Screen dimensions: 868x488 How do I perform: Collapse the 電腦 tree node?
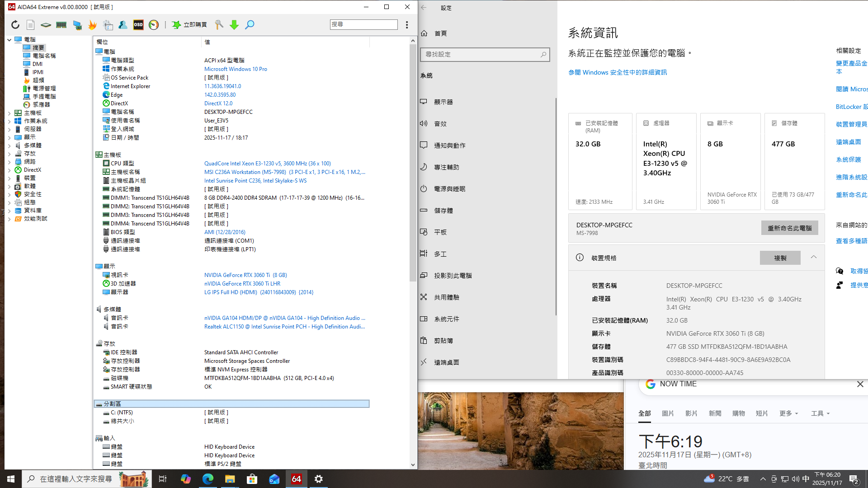coord(9,40)
